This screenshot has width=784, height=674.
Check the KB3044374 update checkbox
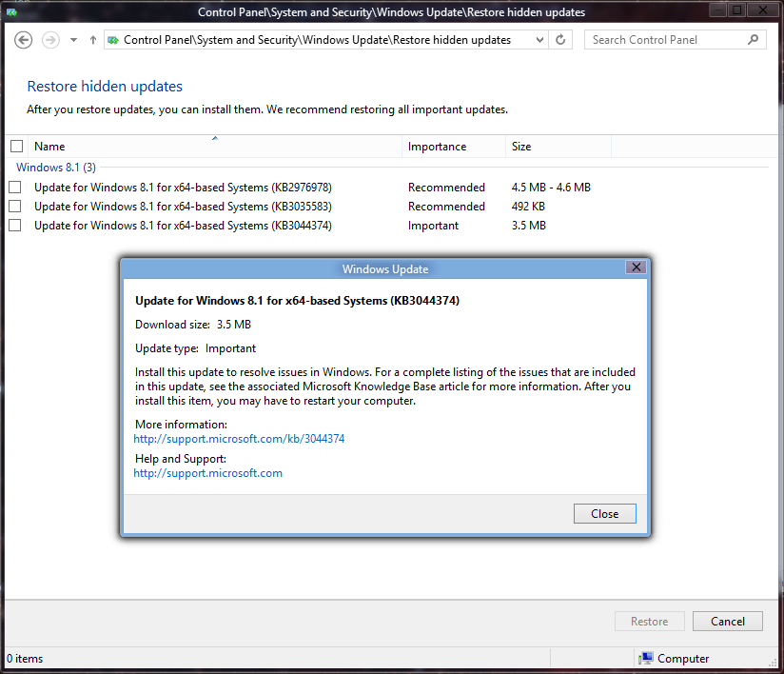pyautogui.click(x=15, y=226)
